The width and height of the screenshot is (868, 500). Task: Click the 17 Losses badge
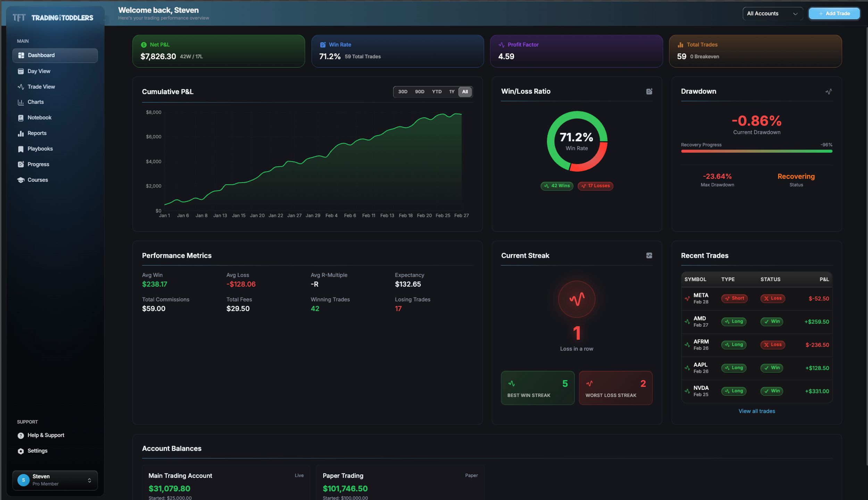[595, 186]
